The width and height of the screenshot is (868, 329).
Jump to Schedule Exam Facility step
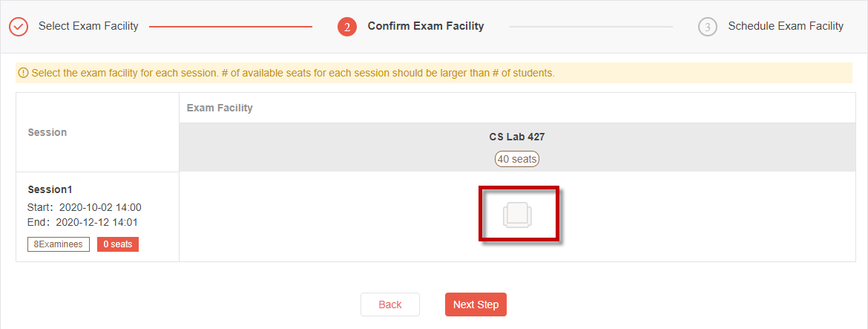click(x=786, y=26)
